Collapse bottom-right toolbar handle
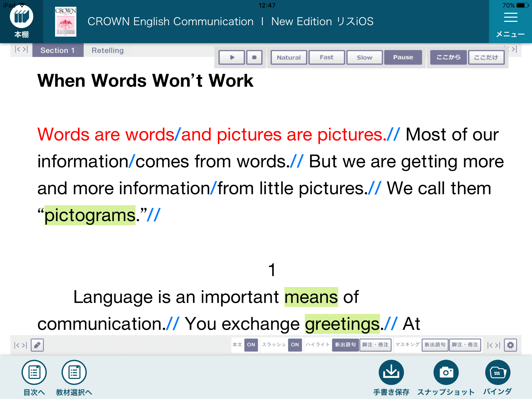 point(494,345)
